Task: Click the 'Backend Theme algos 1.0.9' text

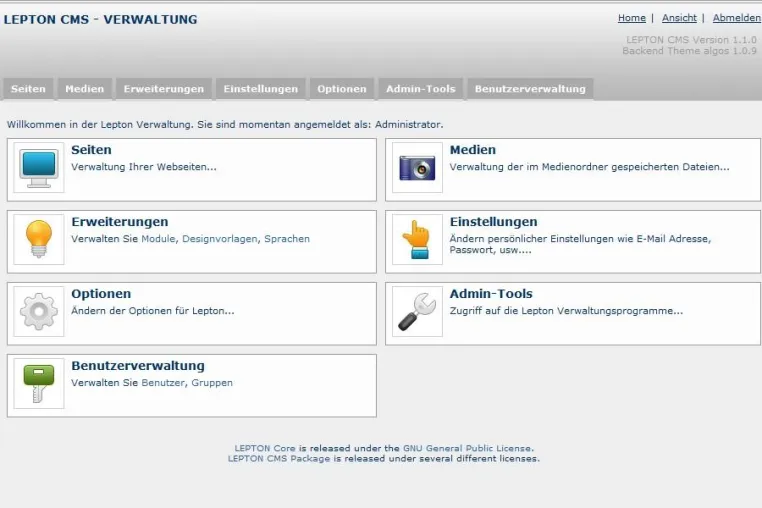Action: point(690,51)
